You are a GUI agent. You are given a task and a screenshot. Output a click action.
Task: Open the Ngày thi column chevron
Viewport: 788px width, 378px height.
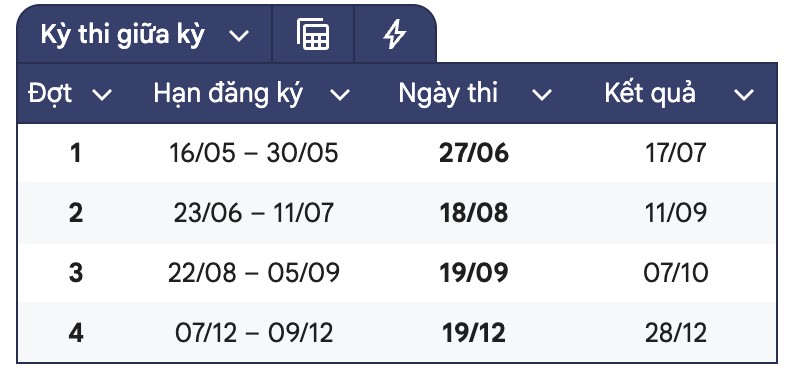click(542, 94)
